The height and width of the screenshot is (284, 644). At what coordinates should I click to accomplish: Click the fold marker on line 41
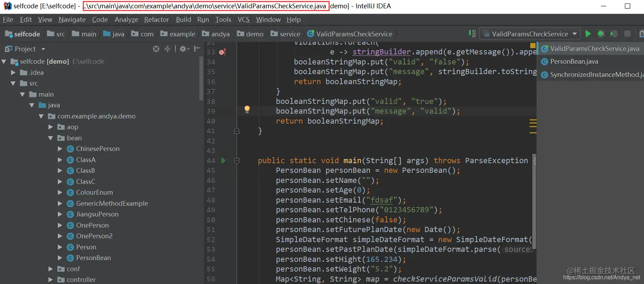pyautogui.click(x=237, y=132)
